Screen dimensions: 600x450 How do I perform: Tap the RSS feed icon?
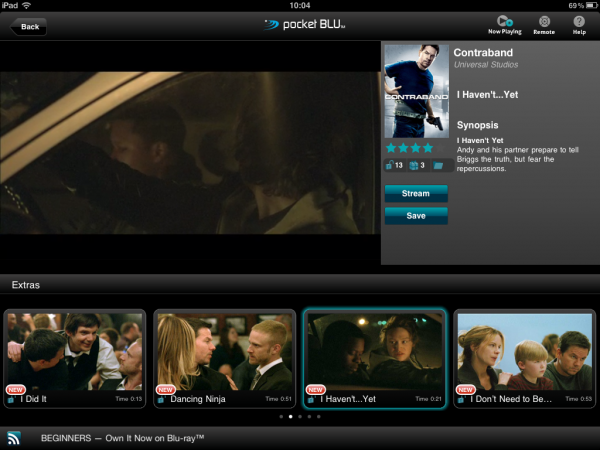pyautogui.click(x=15, y=437)
